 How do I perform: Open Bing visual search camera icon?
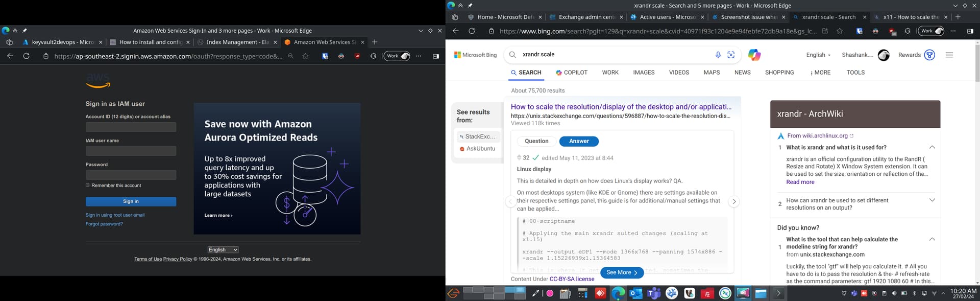(731, 55)
